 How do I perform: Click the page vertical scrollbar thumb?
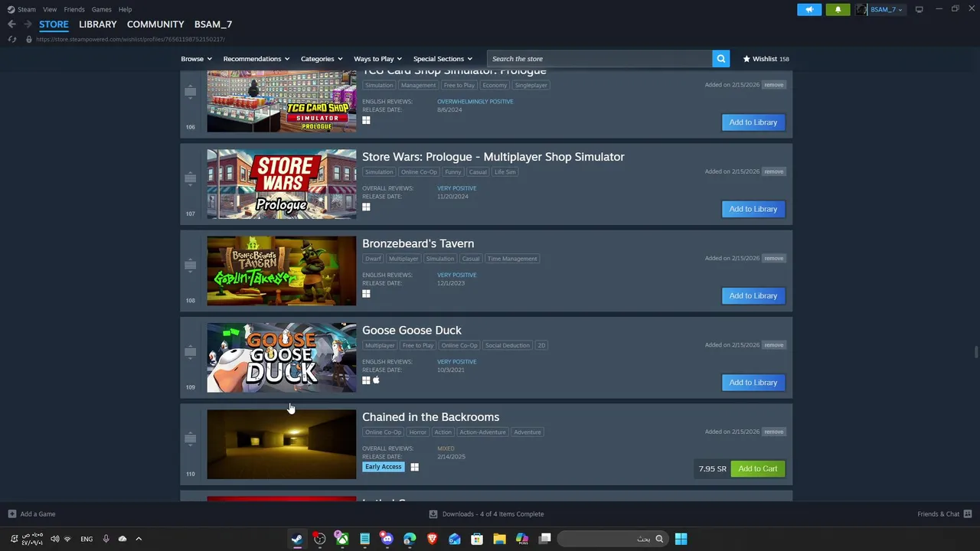(x=975, y=352)
